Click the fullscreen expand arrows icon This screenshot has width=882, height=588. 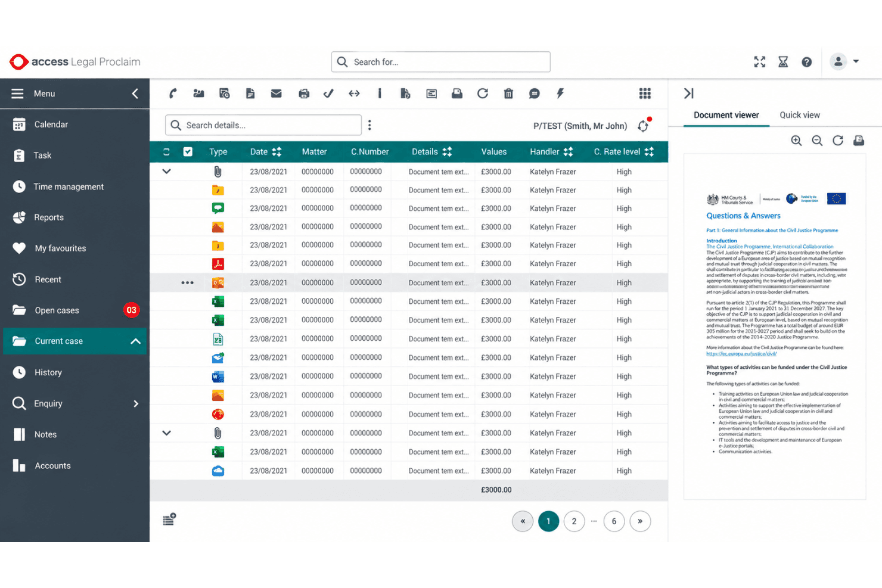click(760, 62)
